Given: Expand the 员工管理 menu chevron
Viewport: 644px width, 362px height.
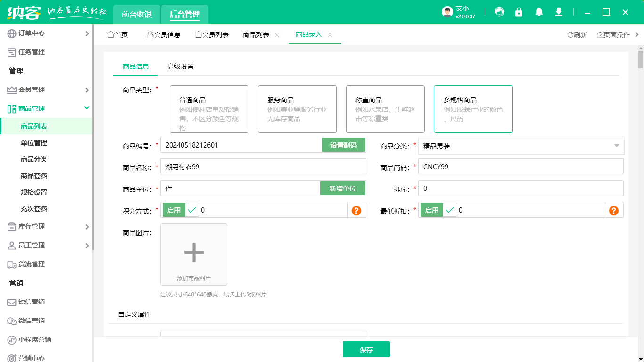Looking at the screenshot, I should (x=87, y=246).
